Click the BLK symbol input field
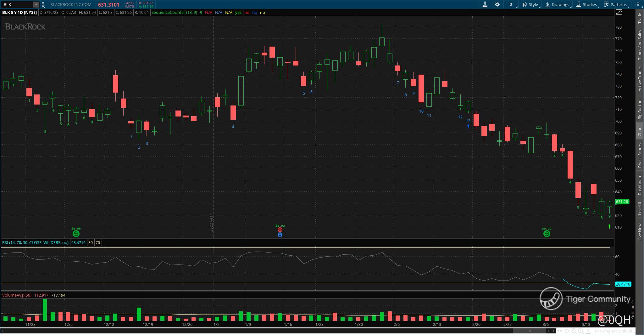Image resolution: width=644 pixels, height=335 pixels. click(17, 4)
